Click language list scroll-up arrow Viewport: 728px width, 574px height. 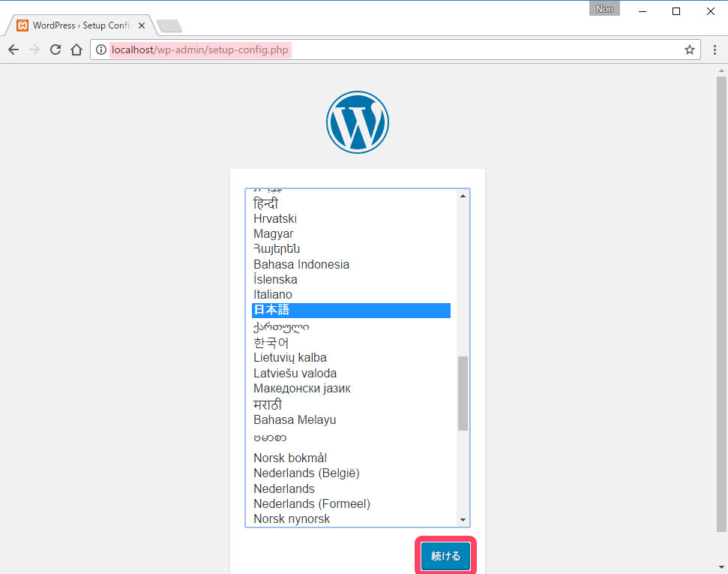(463, 196)
